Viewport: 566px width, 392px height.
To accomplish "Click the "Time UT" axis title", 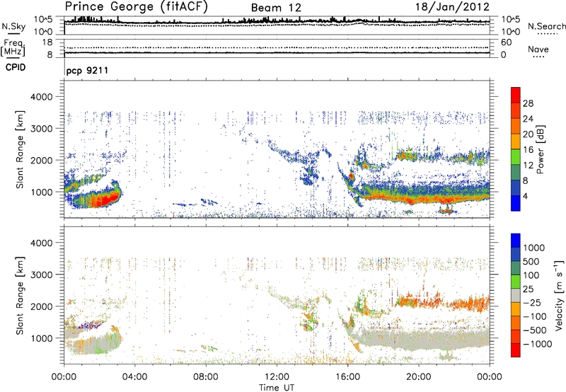I will pos(277,387).
